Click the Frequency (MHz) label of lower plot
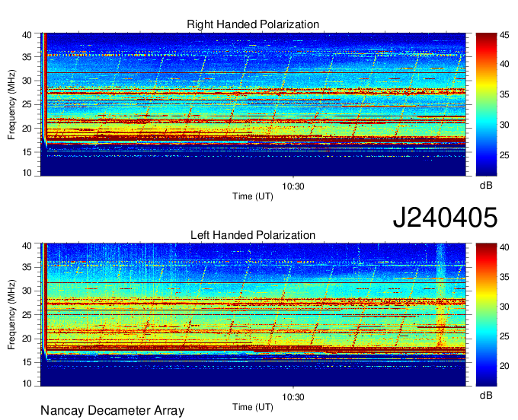Viewport: 518px width, 420px height. pos(11,315)
